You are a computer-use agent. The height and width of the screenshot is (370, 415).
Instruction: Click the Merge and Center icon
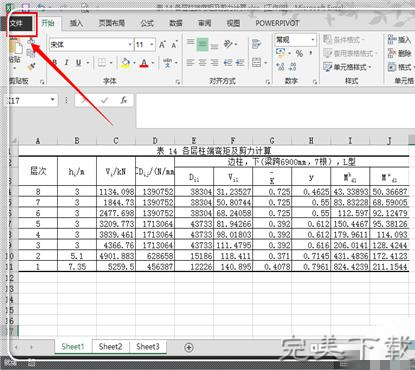(x=256, y=63)
